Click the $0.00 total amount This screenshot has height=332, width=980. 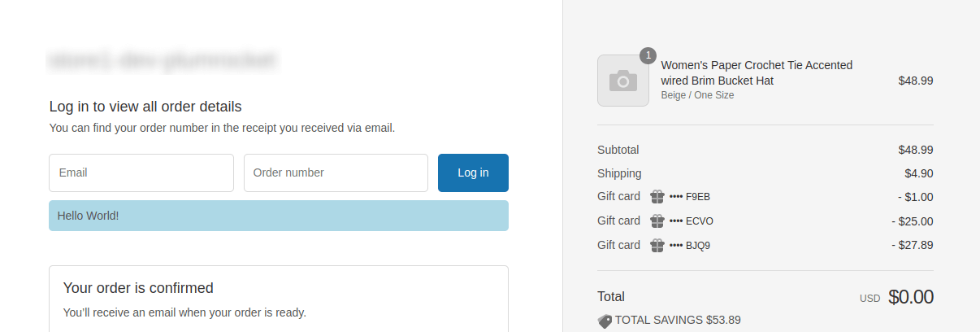911,297
